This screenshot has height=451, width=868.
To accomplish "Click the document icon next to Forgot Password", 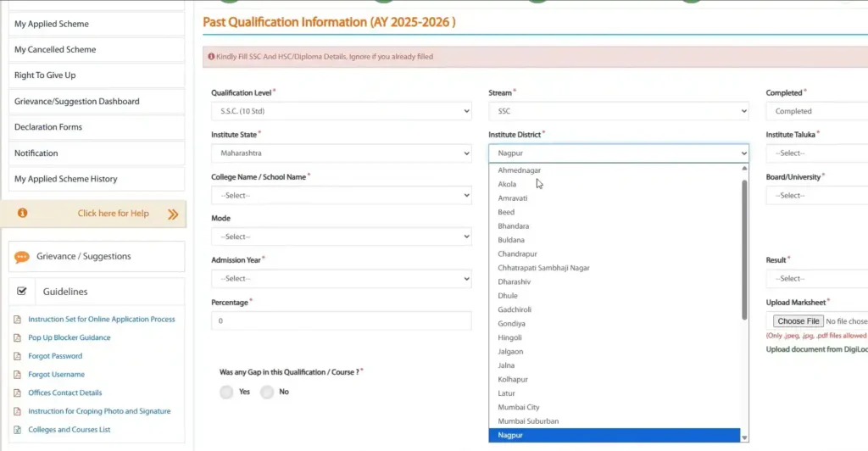I will 17,356.
